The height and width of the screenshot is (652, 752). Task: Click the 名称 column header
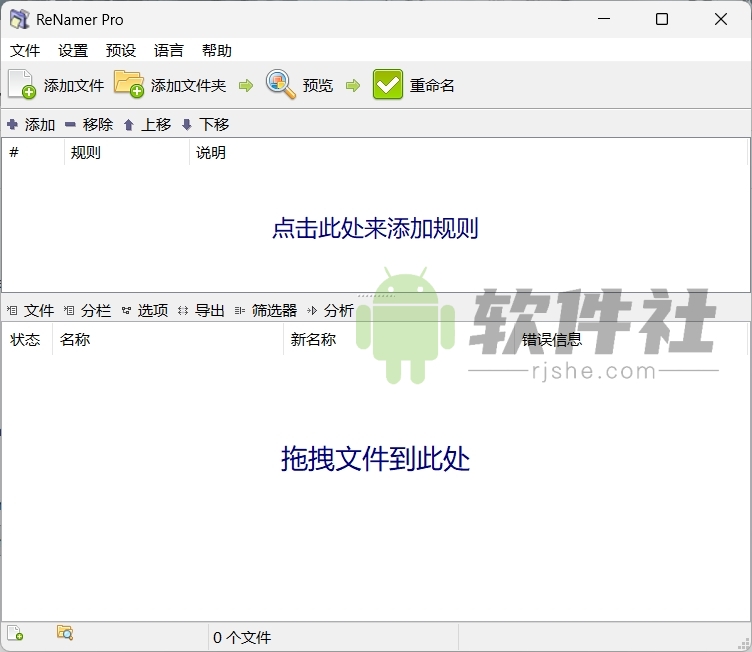click(168, 340)
